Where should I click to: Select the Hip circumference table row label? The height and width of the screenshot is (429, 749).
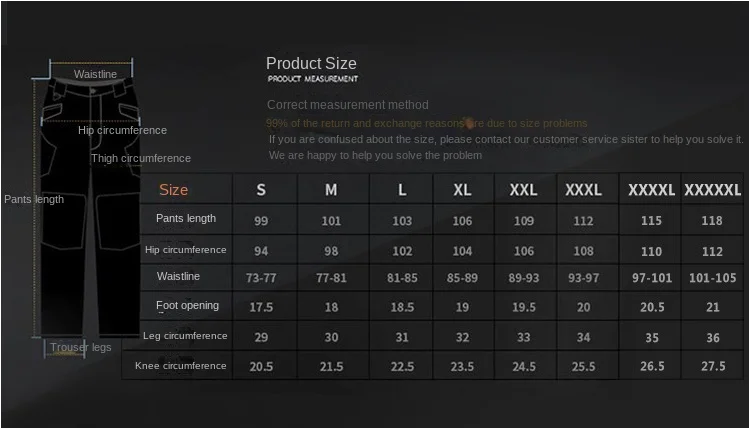(186, 250)
